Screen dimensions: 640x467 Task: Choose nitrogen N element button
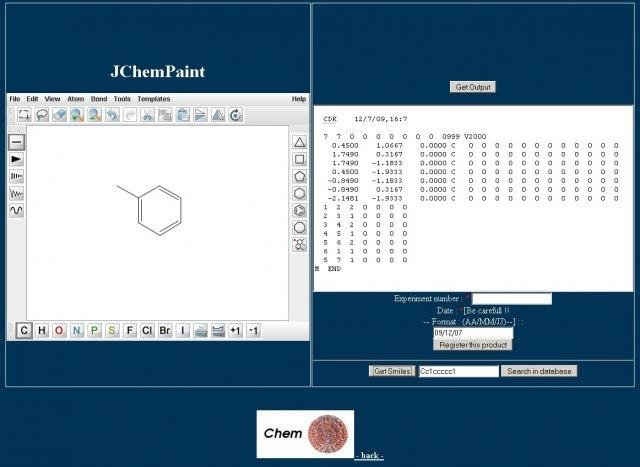(77, 330)
